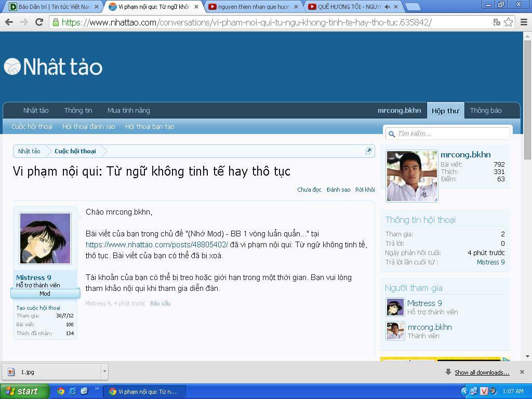This screenshot has width=532, height=399.
Task: Click the Vi phạm nội qui taskbar button
Action: (144, 392)
